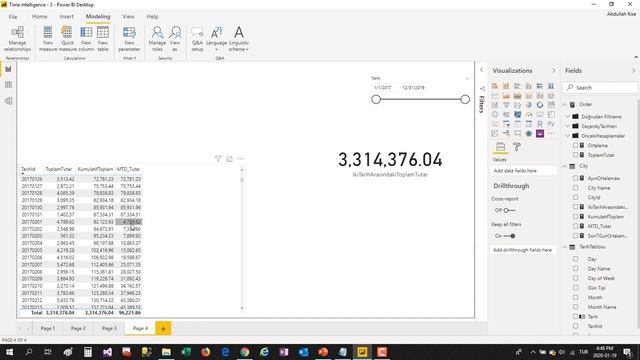The image size is (640, 360).
Task: Check the Day Name field
Action: tap(576, 269)
